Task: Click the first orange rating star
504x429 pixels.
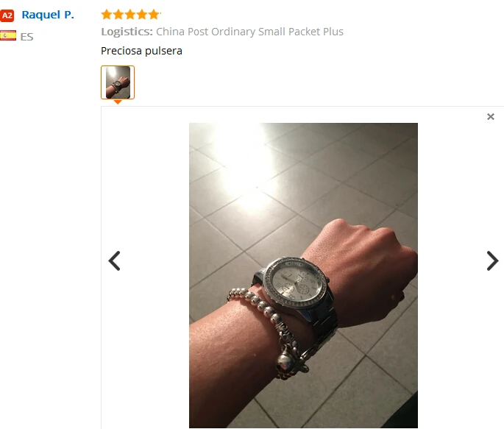Action: tap(107, 15)
